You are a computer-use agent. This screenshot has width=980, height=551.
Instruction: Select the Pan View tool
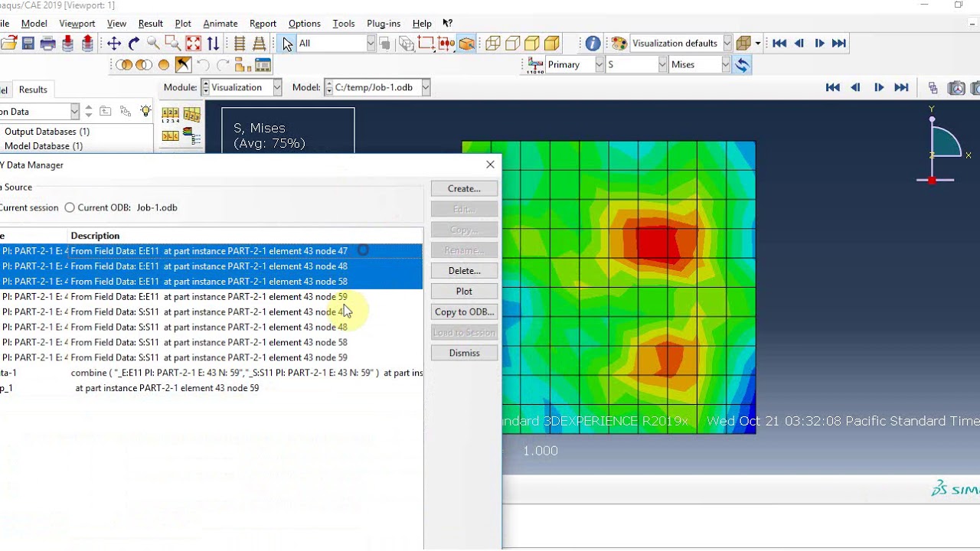pyautogui.click(x=114, y=44)
